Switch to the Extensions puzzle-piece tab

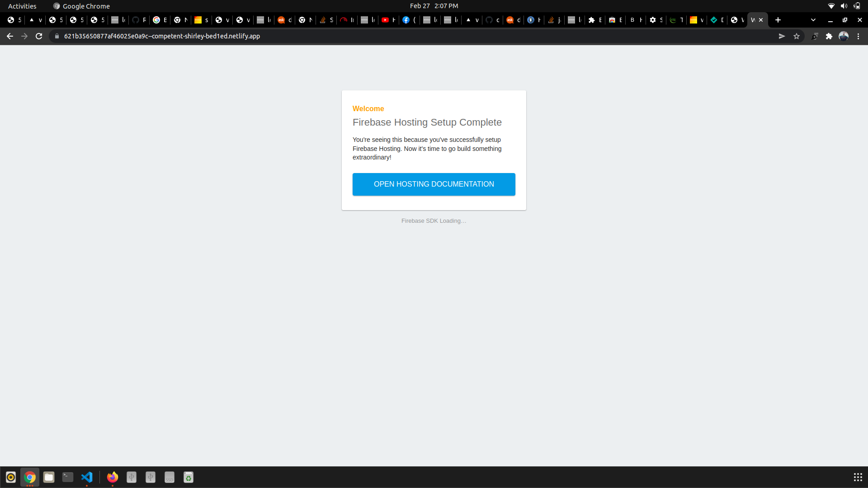coord(594,20)
